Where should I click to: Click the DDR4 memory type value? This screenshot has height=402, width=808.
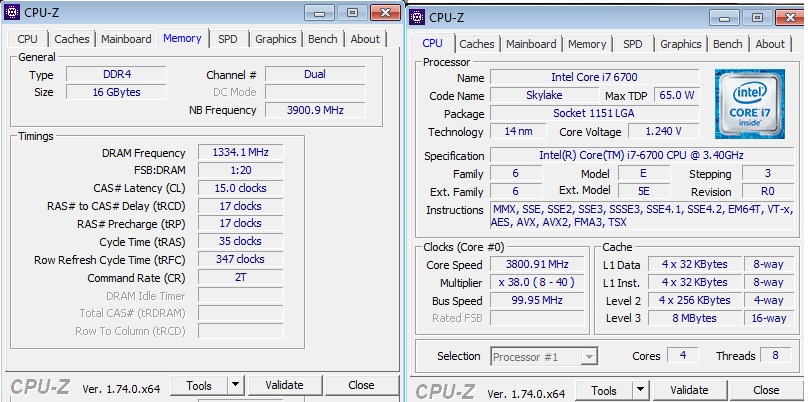pos(116,74)
